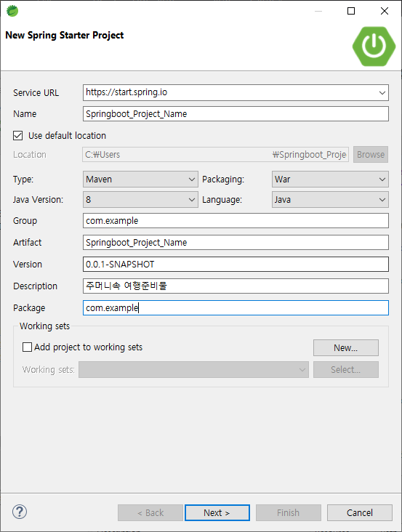The height and width of the screenshot is (532, 402).
Task: Click the Finish button
Action: click(289, 512)
